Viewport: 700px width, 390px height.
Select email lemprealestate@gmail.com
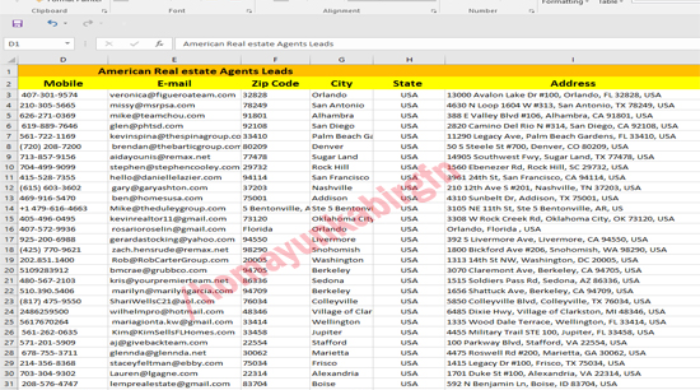click(174, 384)
